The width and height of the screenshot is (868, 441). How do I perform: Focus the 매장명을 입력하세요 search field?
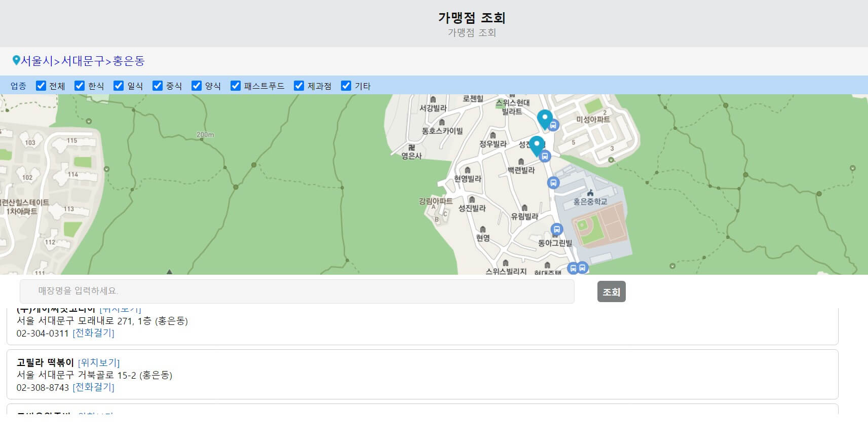[297, 291]
